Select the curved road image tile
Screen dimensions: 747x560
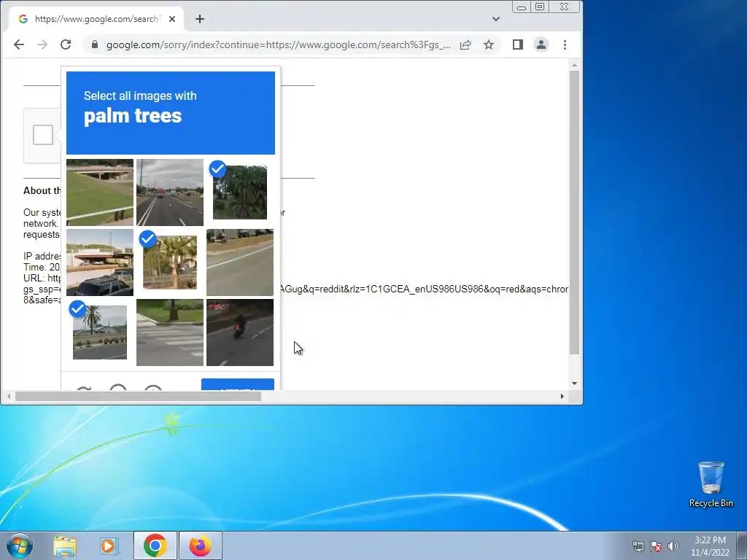click(x=239, y=262)
